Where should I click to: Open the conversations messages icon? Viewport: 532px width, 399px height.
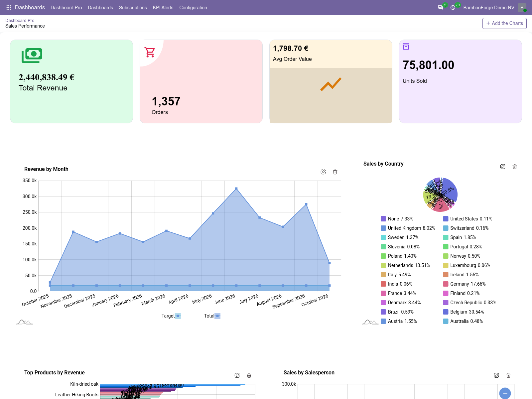tap(441, 8)
